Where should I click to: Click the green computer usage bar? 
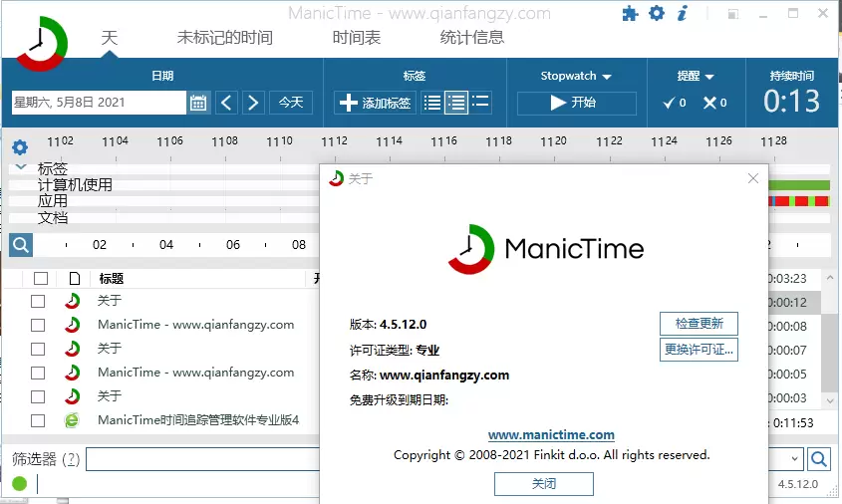pyautogui.click(x=799, y=185)
